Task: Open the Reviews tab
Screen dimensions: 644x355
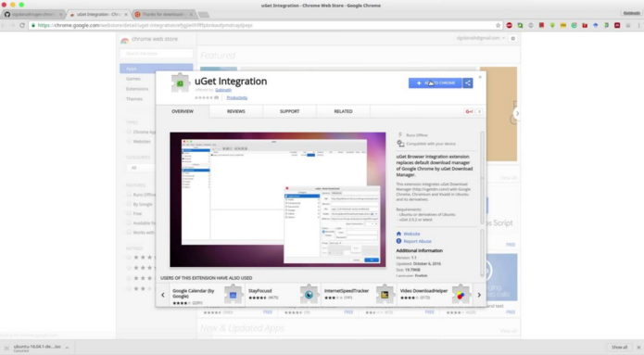Action: click(235, 111)
